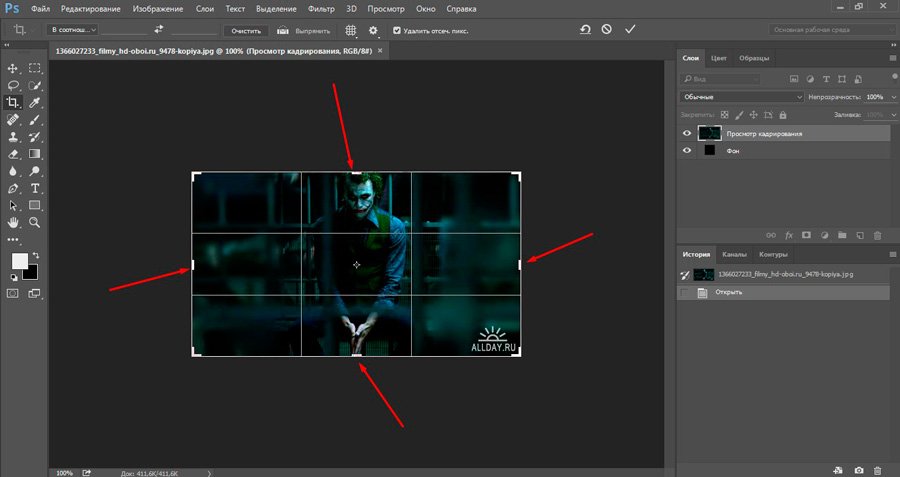
Task: Open the Crop tool preset picker
Action: (22, 30)
